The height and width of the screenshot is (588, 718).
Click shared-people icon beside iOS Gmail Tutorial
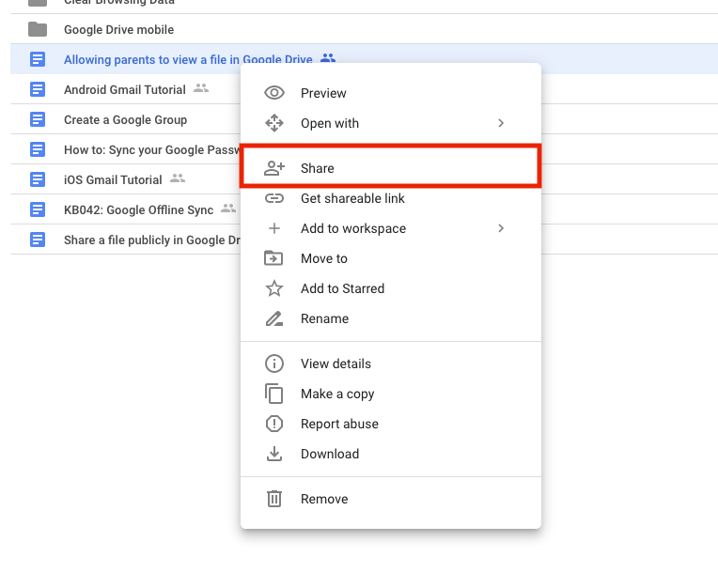(x=178, y=178)
